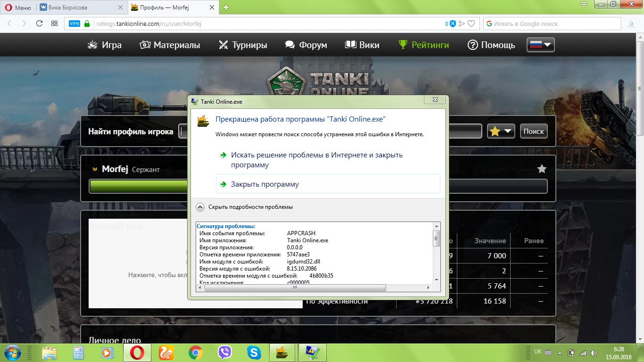Open the error report taskbar button
Viewport: 644px width, 362px height.
tap(312, 353)
